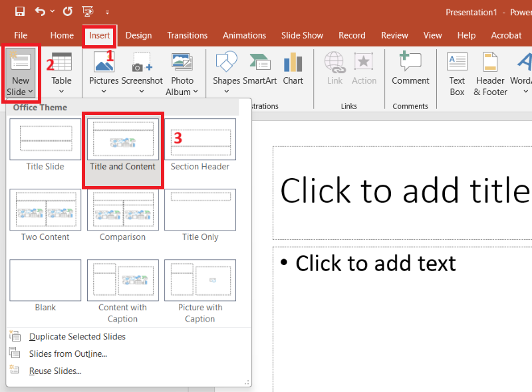Open the Acrobat tab
This screenshot has height=392, width=532.
point(506,35)
